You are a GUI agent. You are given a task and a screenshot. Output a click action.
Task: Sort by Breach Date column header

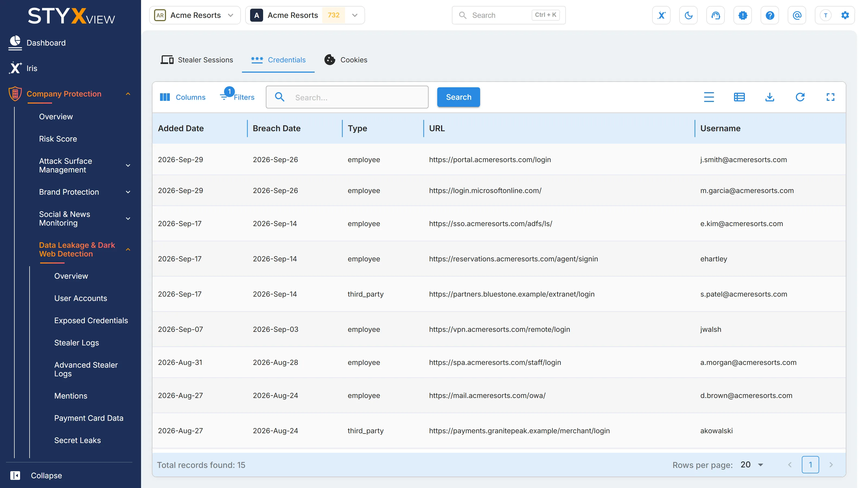(276, 128)
